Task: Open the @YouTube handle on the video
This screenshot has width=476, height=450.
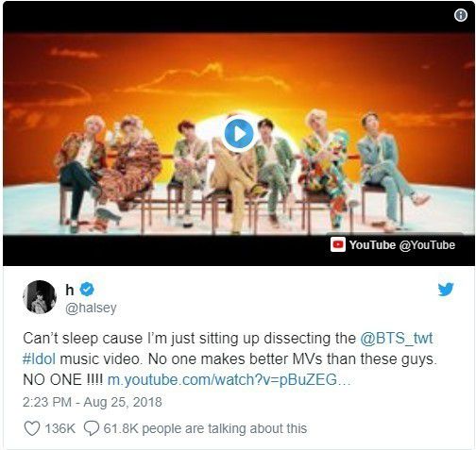Action: tap(427, 245)
